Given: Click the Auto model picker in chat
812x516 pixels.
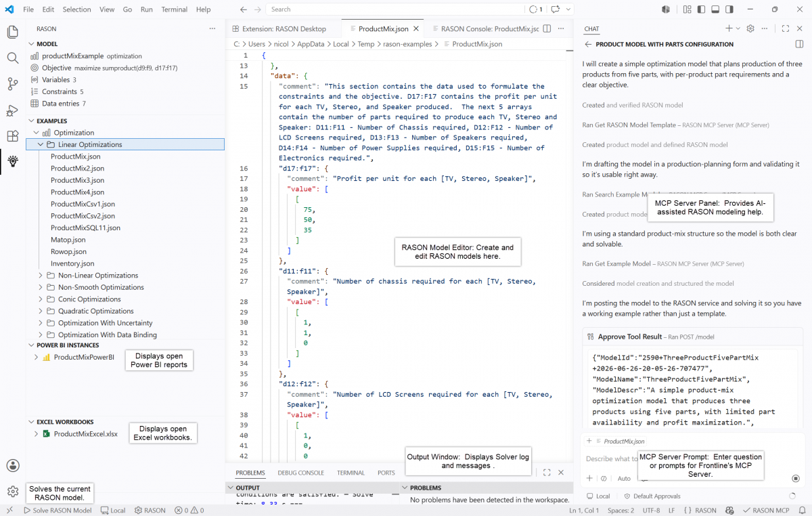Looking at the screenshot, I should [624, 478].
